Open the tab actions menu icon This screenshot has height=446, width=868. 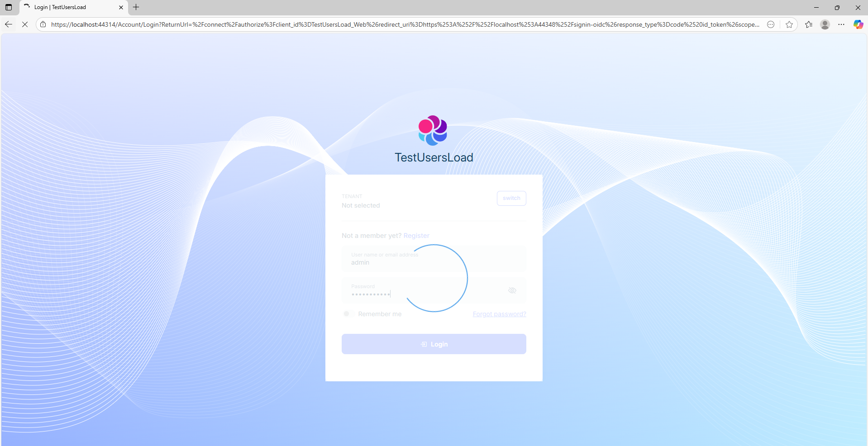(x=9, y=7)
